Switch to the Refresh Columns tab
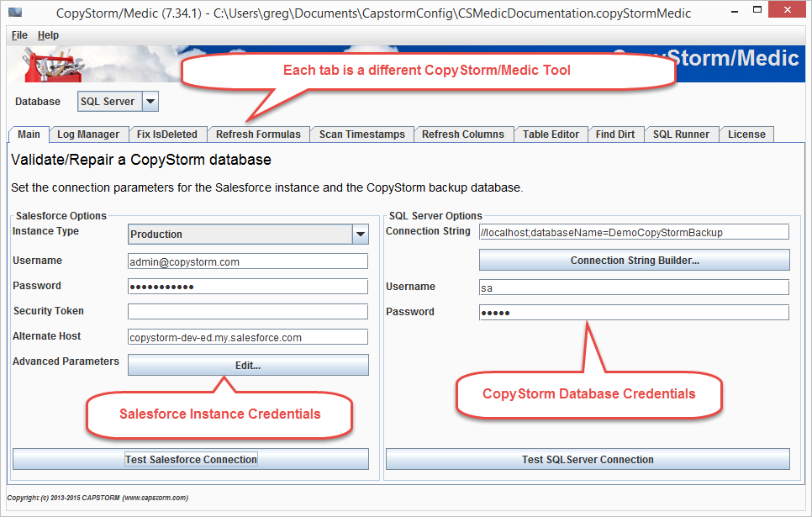 (x=462, y=135)
